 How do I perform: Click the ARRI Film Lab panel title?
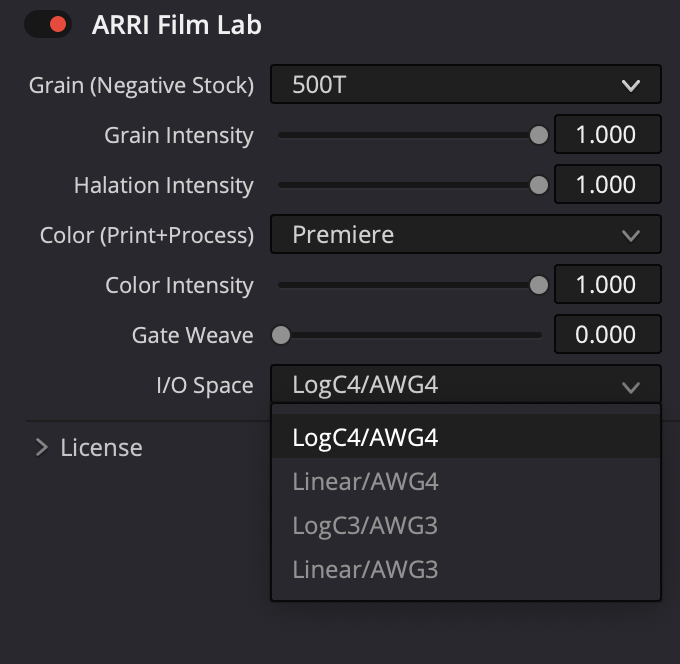click(x=176, y=25)
